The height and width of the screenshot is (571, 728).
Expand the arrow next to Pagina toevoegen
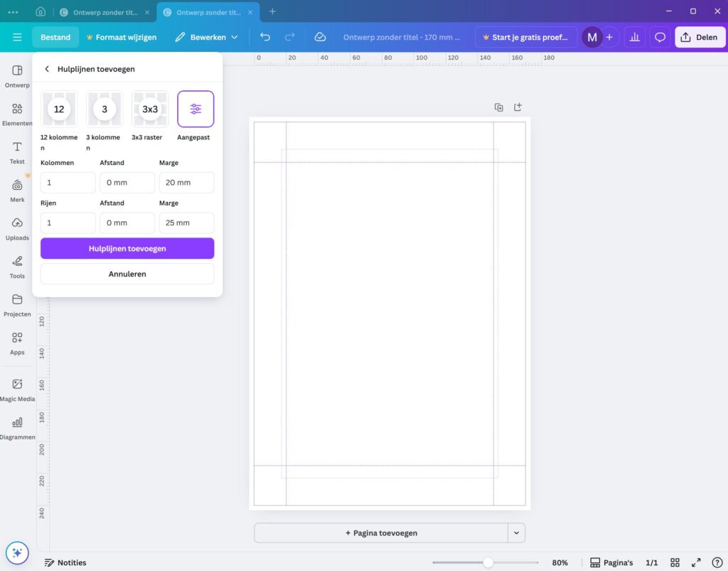point(517,533)
